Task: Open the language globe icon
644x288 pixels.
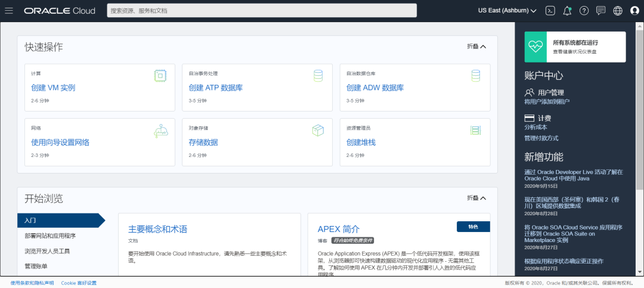Action: [x=618, y=11]
